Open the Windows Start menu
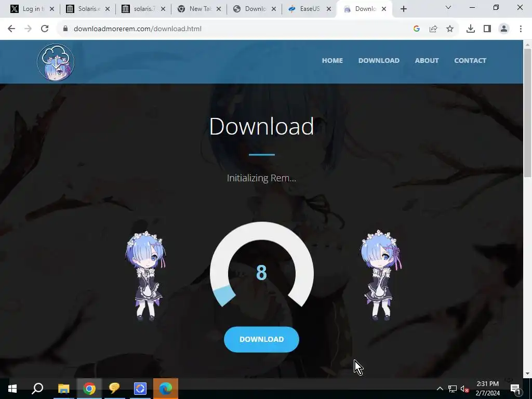 [12, 389]
